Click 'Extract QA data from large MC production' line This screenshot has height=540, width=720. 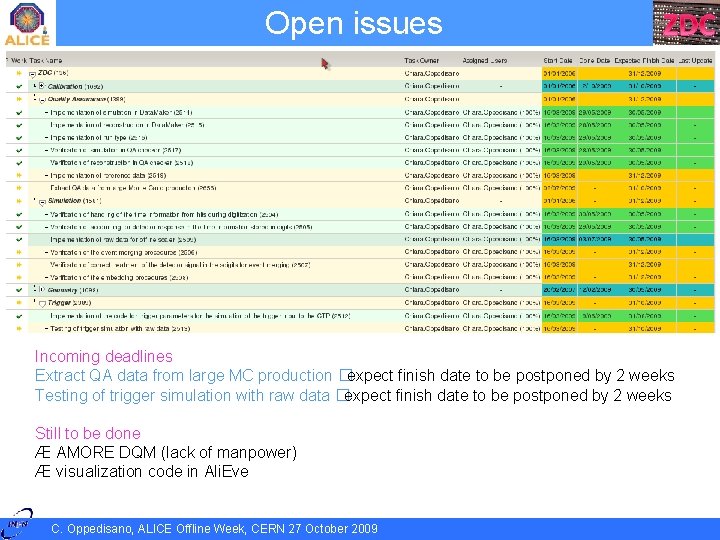183,376
